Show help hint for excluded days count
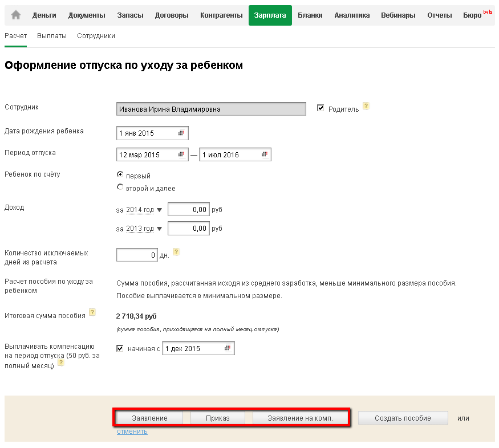Image resolution: width=499 pixels, height=448 pixels. [x=176, y=252]
